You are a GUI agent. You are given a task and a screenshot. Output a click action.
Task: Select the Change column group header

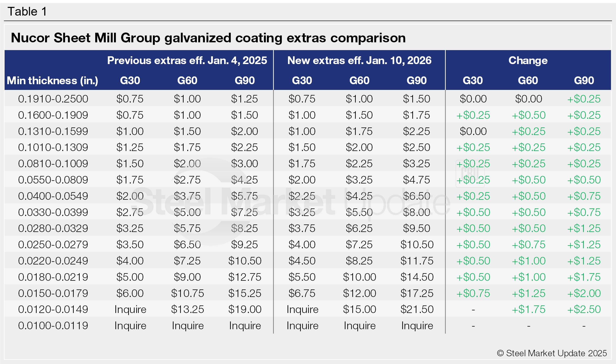click(x=528, y=60)
